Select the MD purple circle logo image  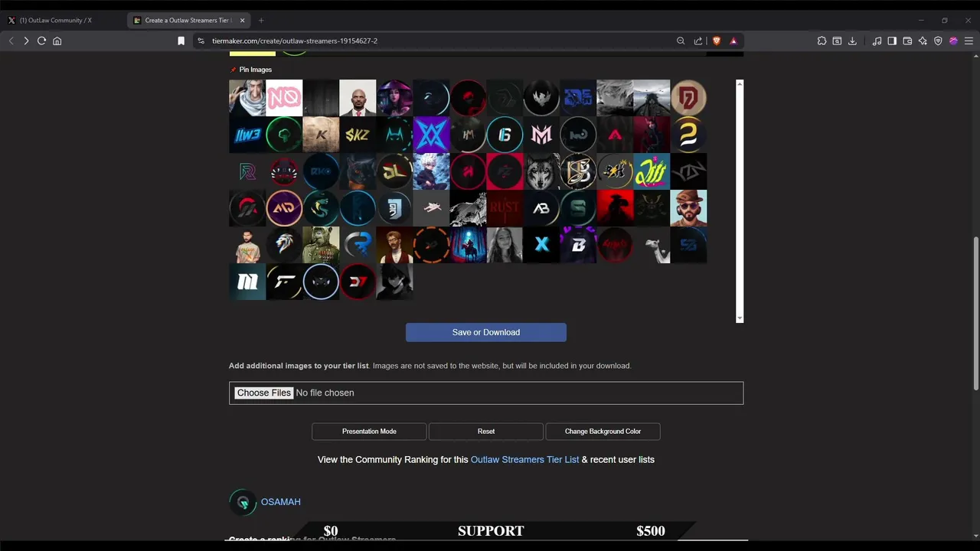[x=284, y=208]
